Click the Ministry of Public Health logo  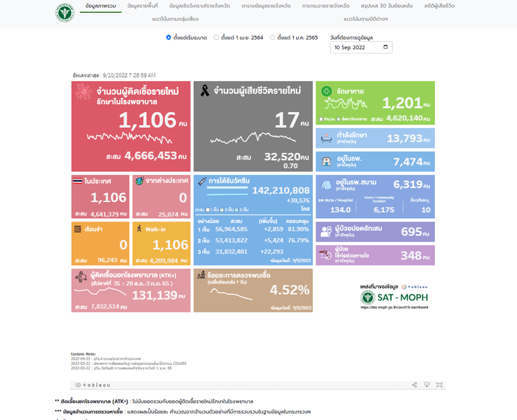(x=64, y=12)
